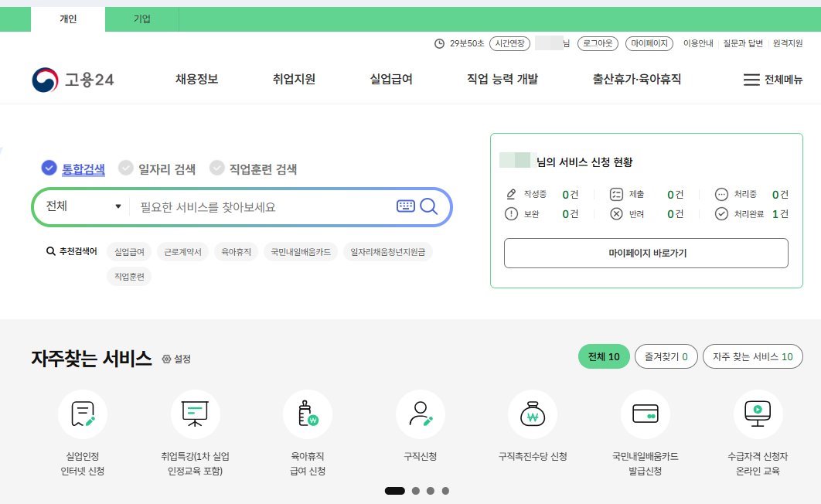
Task: Select the 국민내일배움카드 발급신청 card icon
Action: tap(646, 414)
